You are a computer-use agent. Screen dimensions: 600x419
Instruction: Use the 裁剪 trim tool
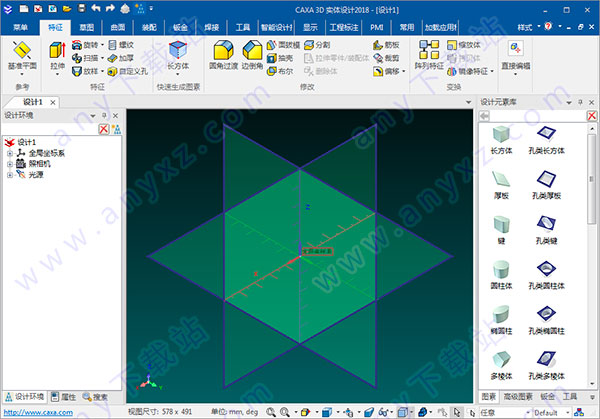[x=386, y=58]
